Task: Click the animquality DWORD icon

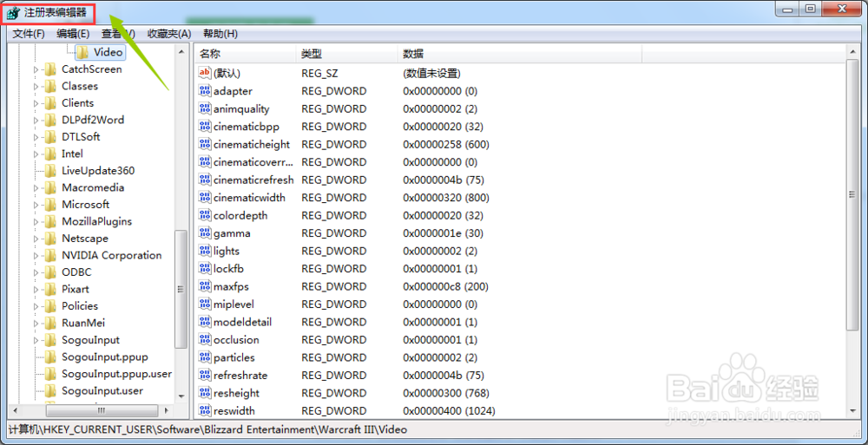Action: (x=205, y=108)
